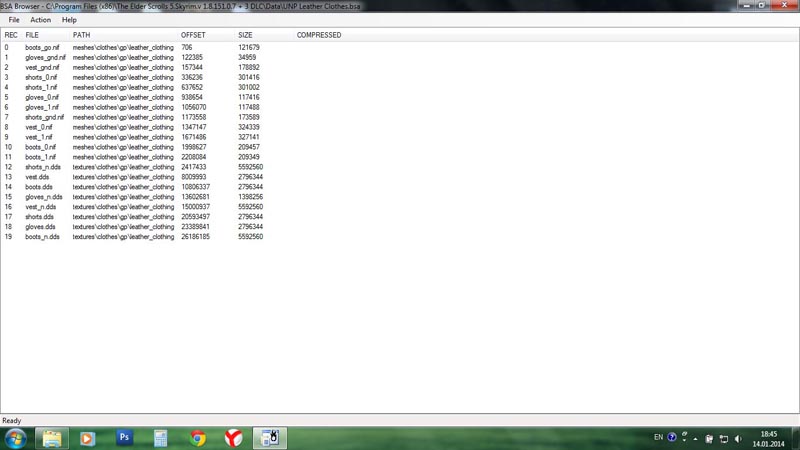Select the gloves_gnd.nif file entry
Viewport: 800px width, 450px height.
45,58
